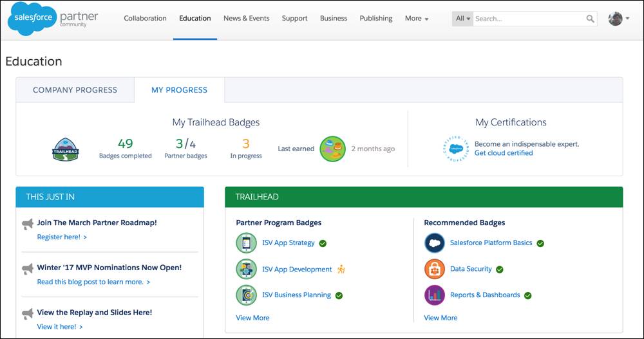Open the ISV Business Planning link
The image size is (644, 339).
point(296,295)
